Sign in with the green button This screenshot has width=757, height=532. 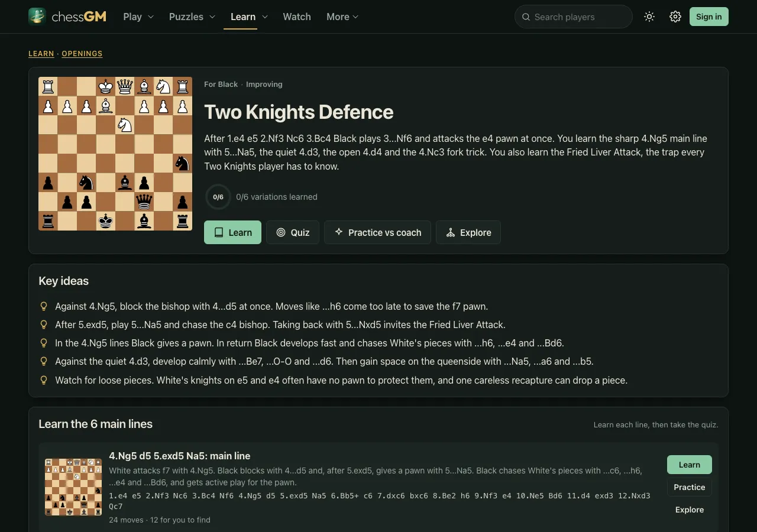tap(709, 17)
